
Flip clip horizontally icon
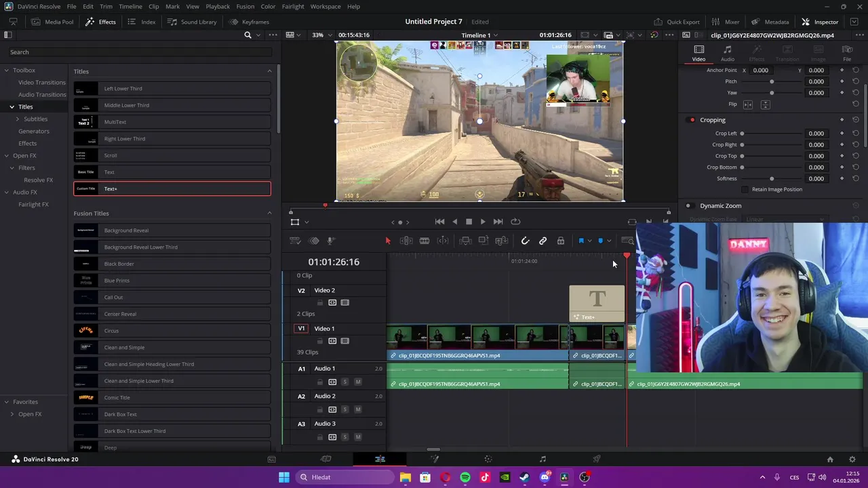pos(748,104)
